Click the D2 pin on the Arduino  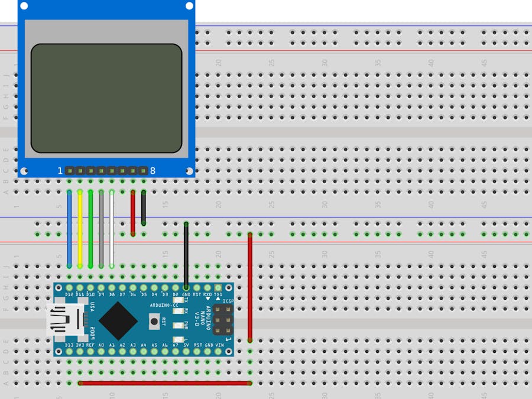(176, 288)
